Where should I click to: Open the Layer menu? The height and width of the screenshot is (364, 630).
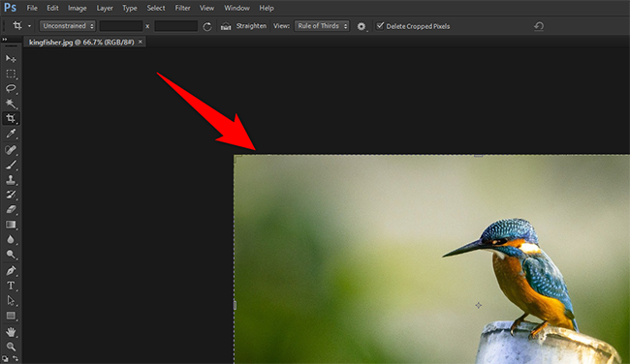105,8
